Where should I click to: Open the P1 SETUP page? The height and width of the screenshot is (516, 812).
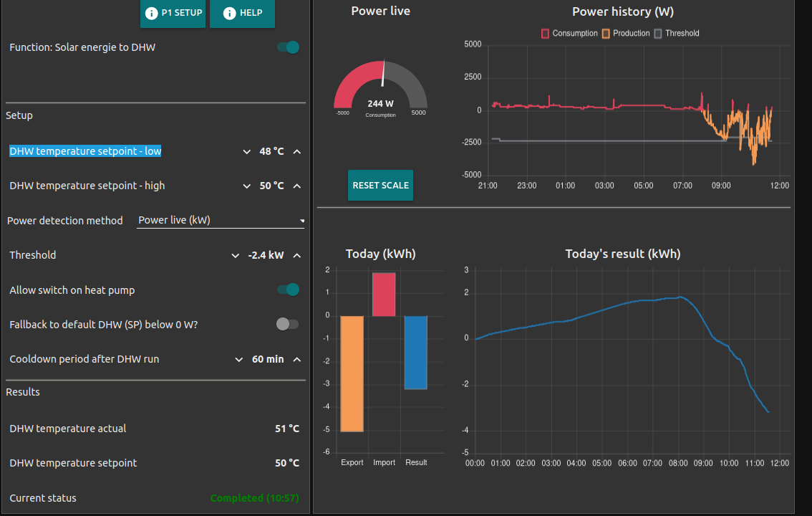pos(173,13)
